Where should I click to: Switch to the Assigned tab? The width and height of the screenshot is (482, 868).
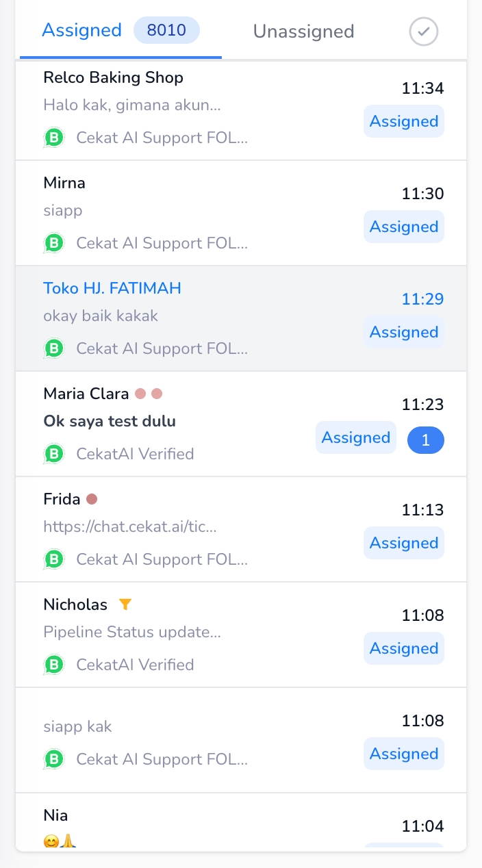tap(81, 31)
